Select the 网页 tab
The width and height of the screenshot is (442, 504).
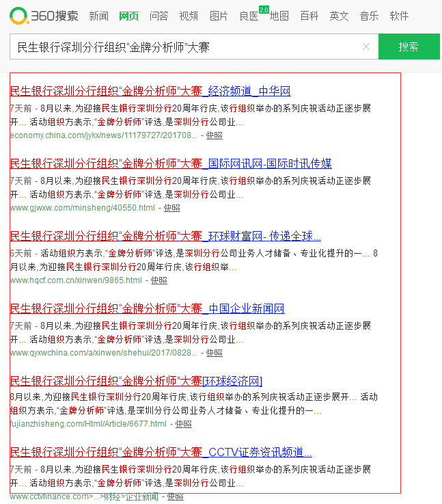click(128, 16)
